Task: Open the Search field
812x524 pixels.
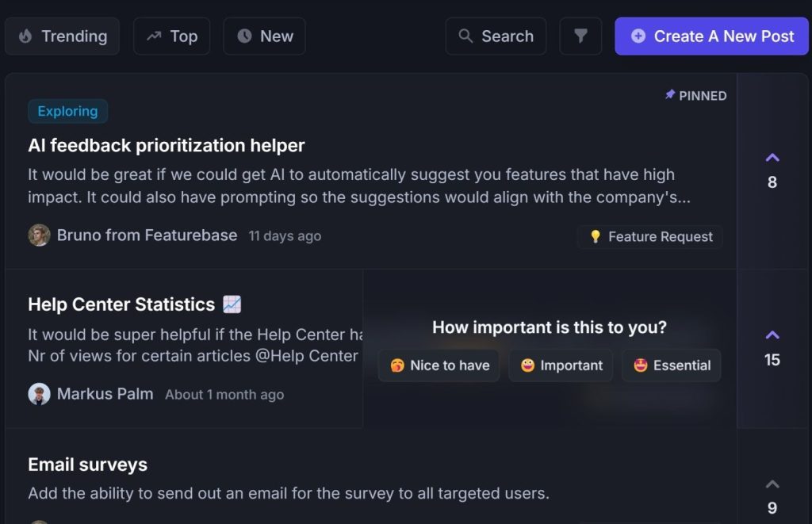Action: [x=496, y=36]
